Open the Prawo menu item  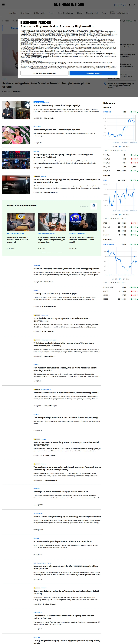[51, 13]
